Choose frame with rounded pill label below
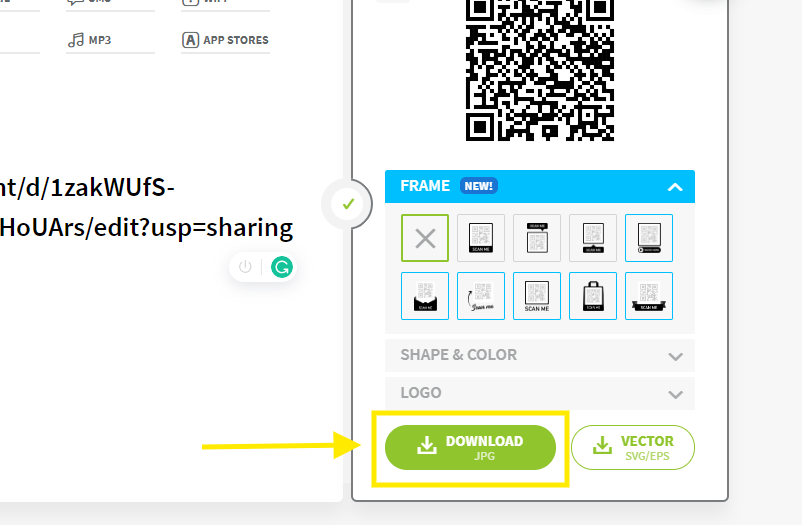 pyautogui.click(x=649, y=238)
